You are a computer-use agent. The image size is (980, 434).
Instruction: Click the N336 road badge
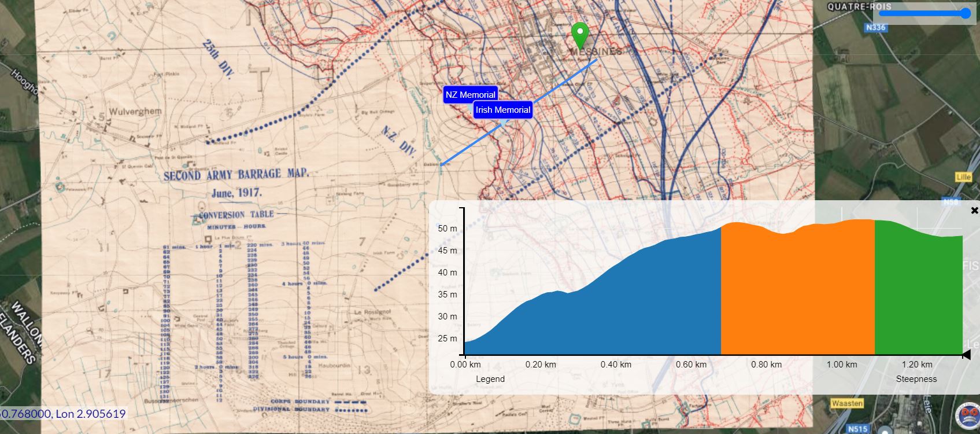875,27
